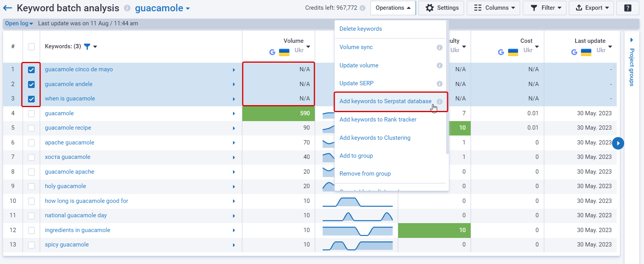Viewport: 644px width, 264px height.
Task: Open the guacamole andele keyword link
Action: pyautogui.click(x=69, y=84)
